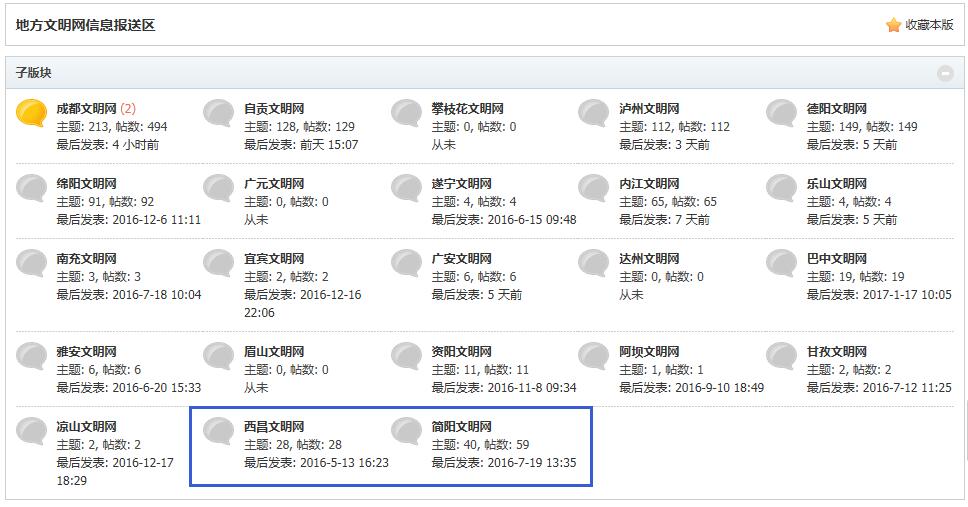Image resolution: width=968 pixels, height=507 pixels.
Task: Click 自贡 last post link 前天 15:07
Action: click(x=329, y=145)
